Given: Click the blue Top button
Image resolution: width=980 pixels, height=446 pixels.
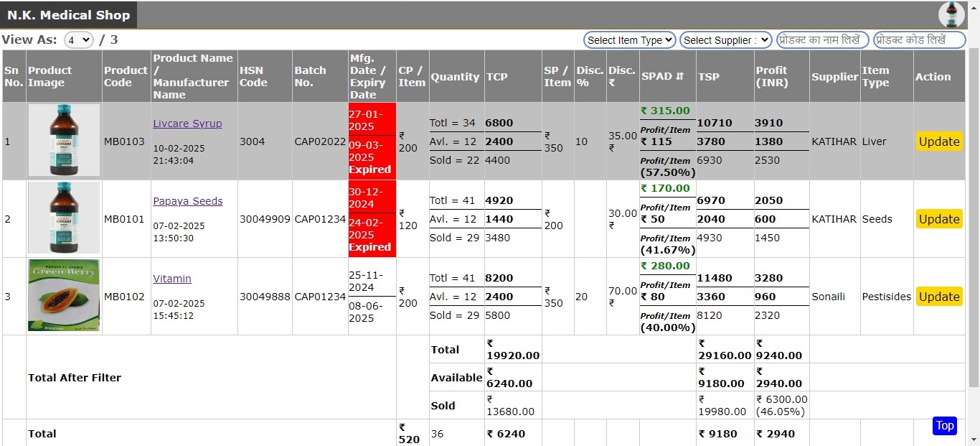Looking at the screenshot, I should click(944, 426).
